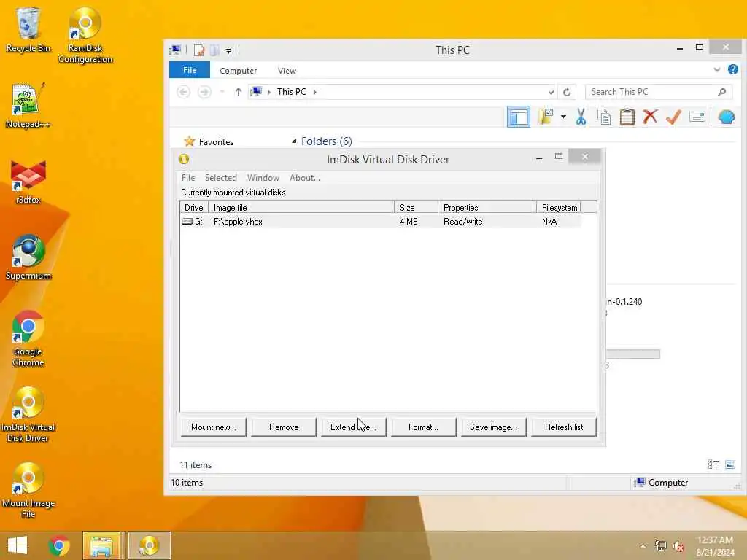Click the Refresh list button

point(564,427)
